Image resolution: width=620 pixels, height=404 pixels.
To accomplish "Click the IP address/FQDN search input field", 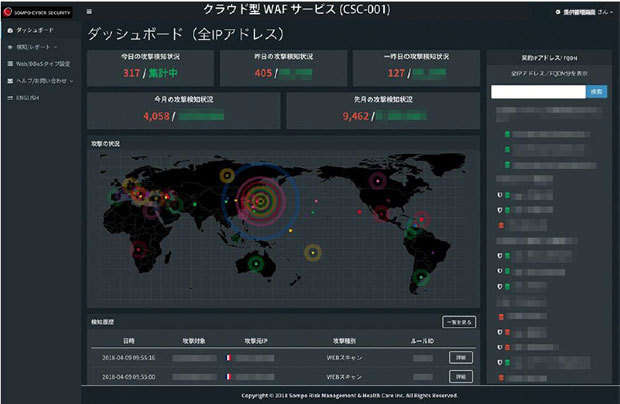I will (x=537, y=92).
